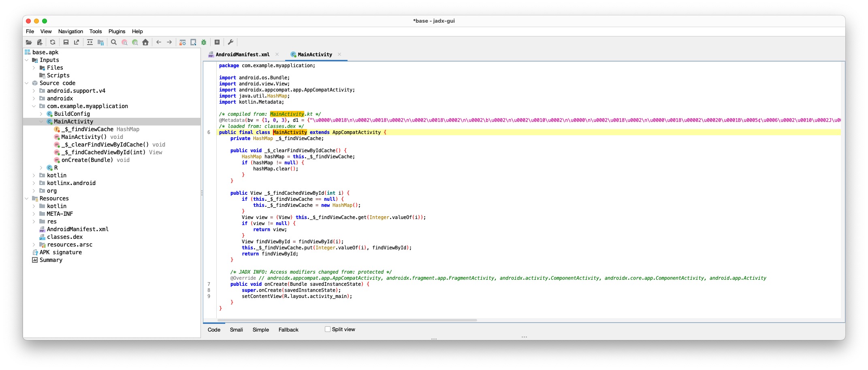This screenshot has height=370, width=868.
Task: Toggle flat packages view
Action: (100, 42)
